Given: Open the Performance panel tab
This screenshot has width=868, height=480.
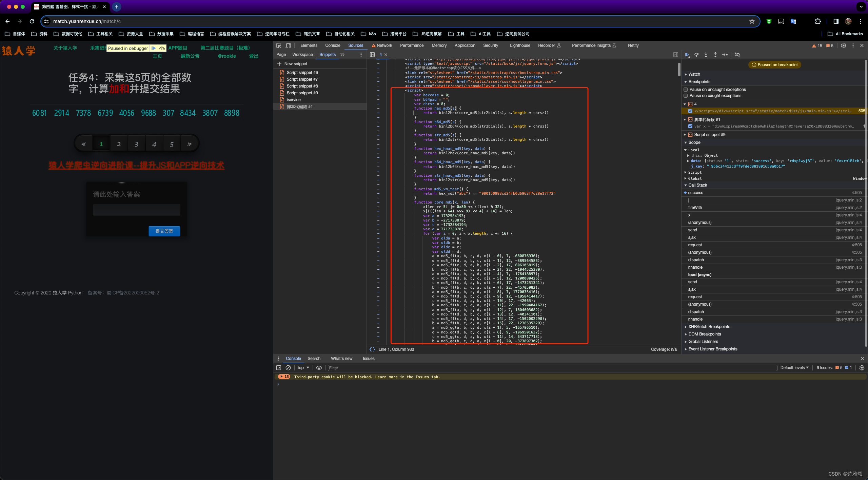Looking at the screenshot, I should click(412, 45).
